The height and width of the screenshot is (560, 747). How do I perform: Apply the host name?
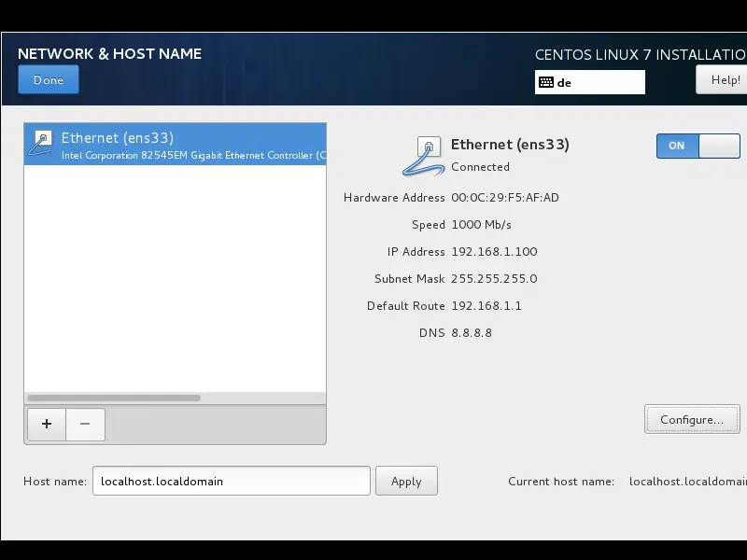406,481
